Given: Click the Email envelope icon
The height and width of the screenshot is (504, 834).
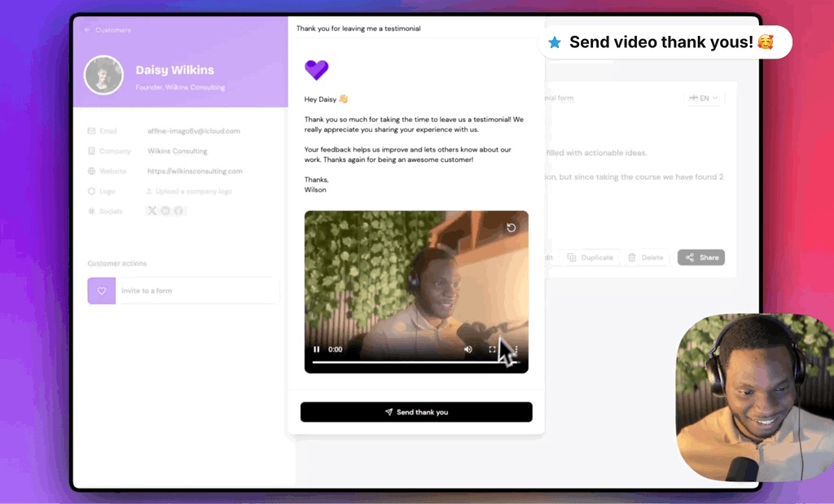Looking at the screenshot, I should click(x=91, y=131).
